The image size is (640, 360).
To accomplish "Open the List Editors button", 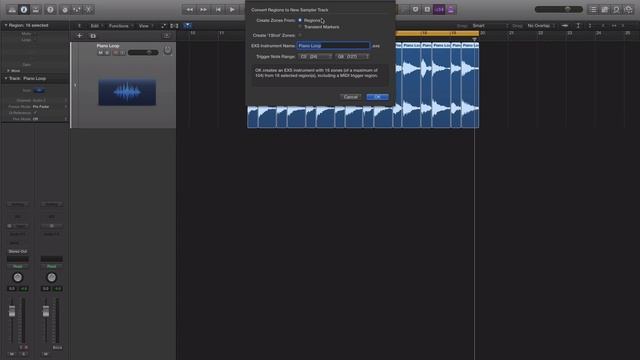I will [x=593, y=9].
